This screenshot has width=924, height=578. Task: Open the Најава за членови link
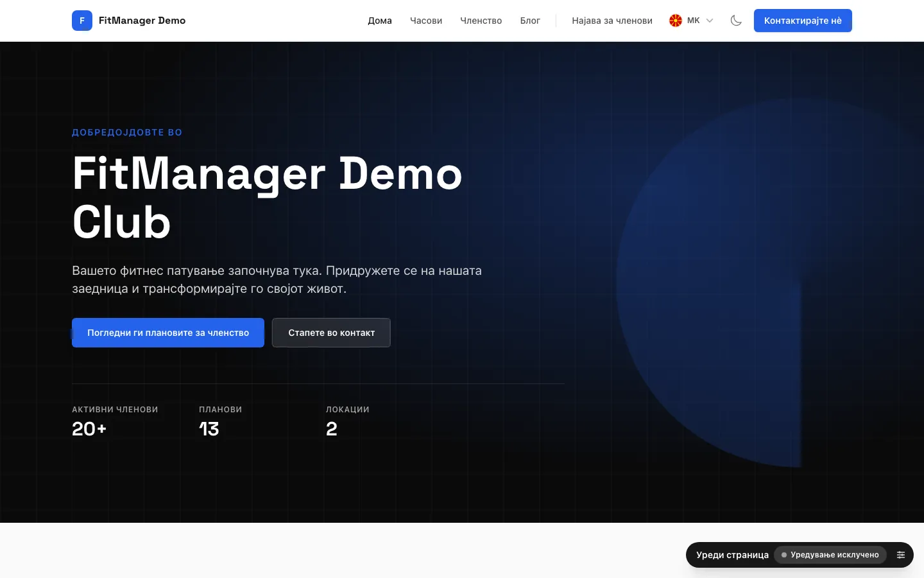pyautogui.click(x=612, y=21)
